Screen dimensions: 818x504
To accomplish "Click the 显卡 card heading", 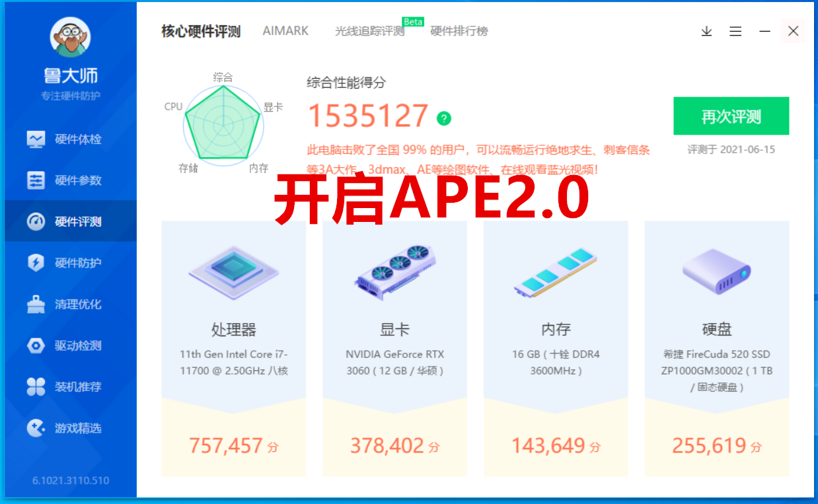I will [394, 329].
